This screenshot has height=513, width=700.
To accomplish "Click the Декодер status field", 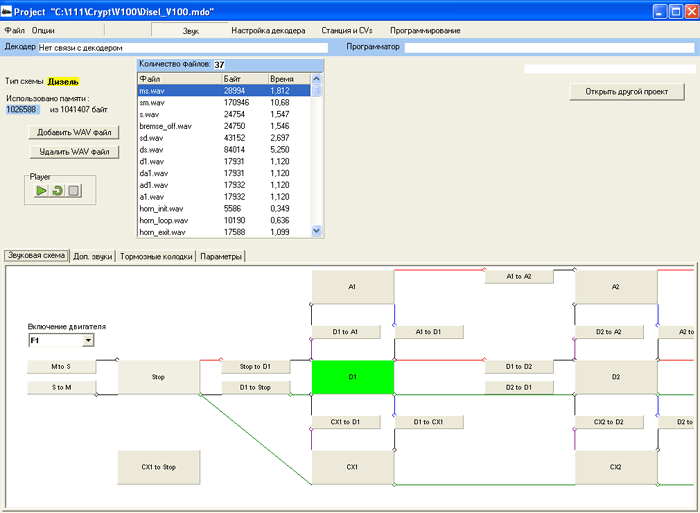I will (x=183, y=48).
